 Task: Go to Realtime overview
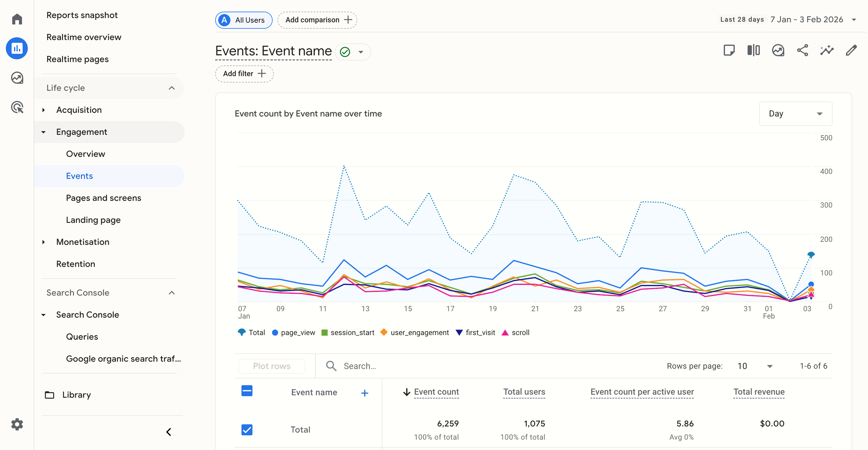click(x=83, y=37)
